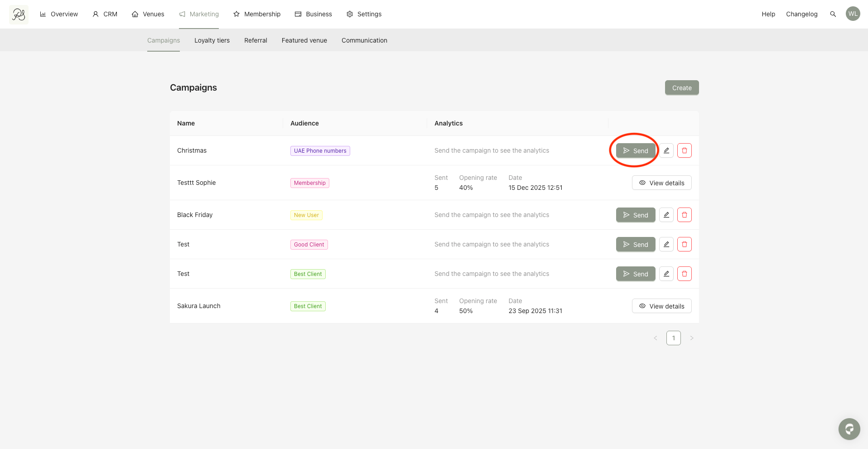Click the UAE Phone numbers audience tag
868x449 pixels.
[x=320, y=151]
